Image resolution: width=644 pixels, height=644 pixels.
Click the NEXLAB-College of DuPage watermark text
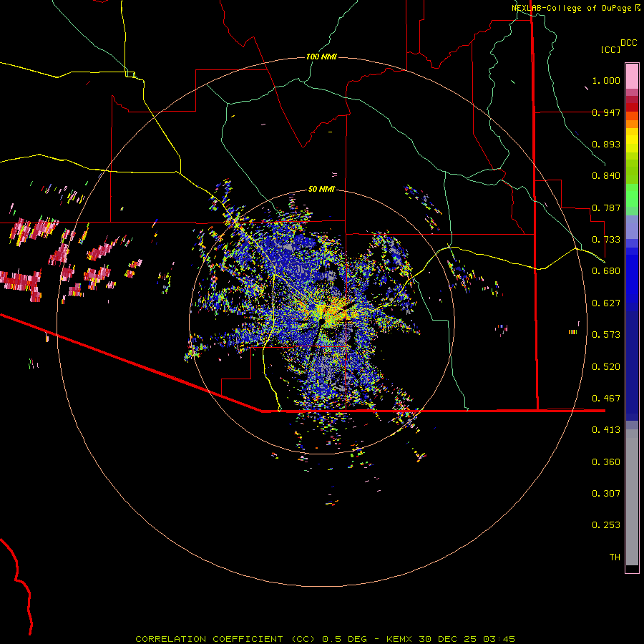coord(576,8)
